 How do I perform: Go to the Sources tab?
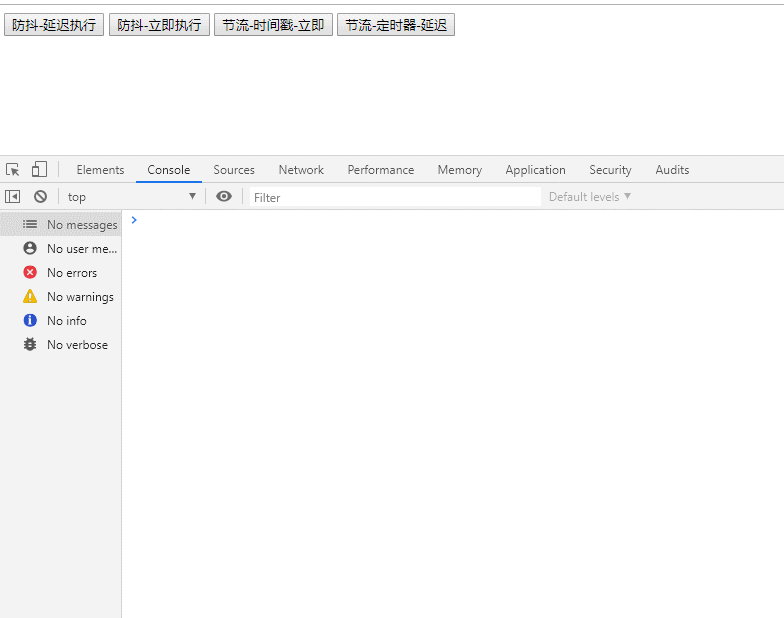(x=234, y=170)
